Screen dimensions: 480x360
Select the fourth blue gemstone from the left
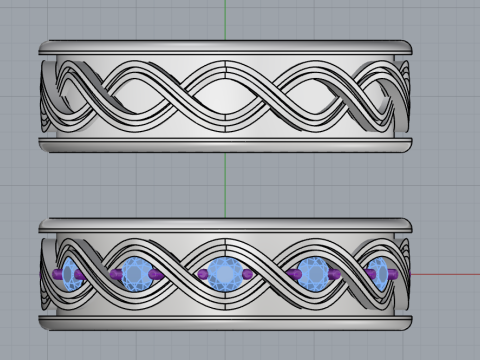tap(313, 274)
